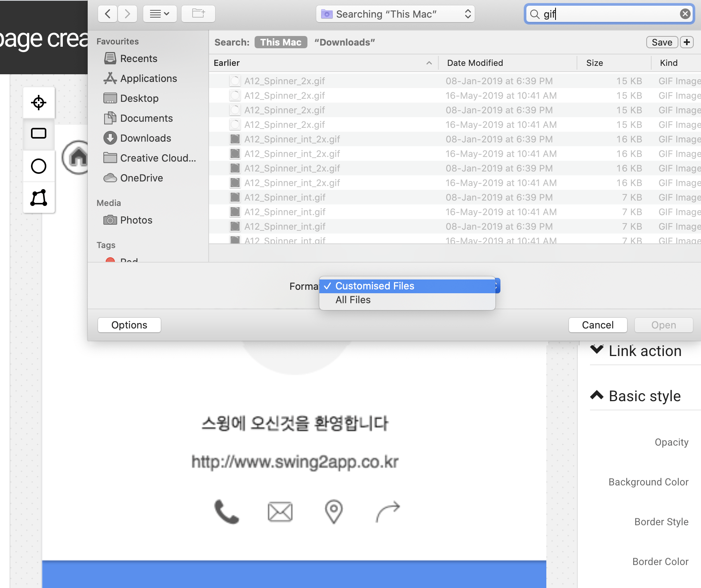
Task: Click the Cancel button
Action: [597, 325]
